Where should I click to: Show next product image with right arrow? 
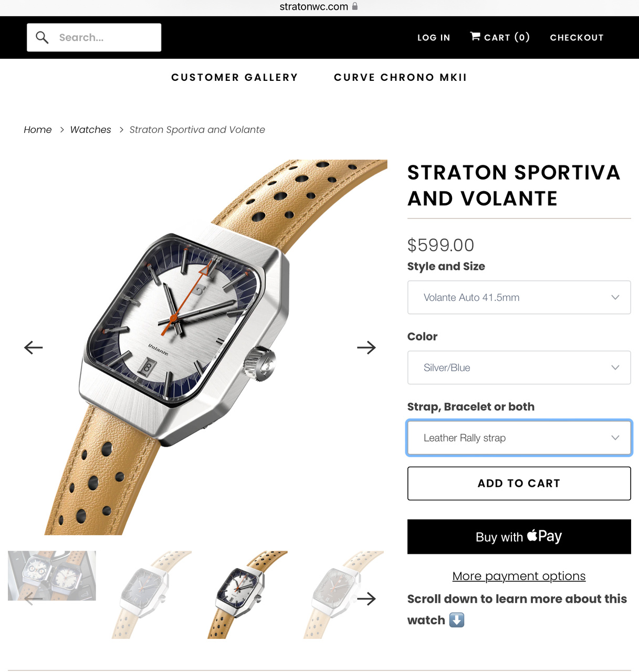pos(366,347)
